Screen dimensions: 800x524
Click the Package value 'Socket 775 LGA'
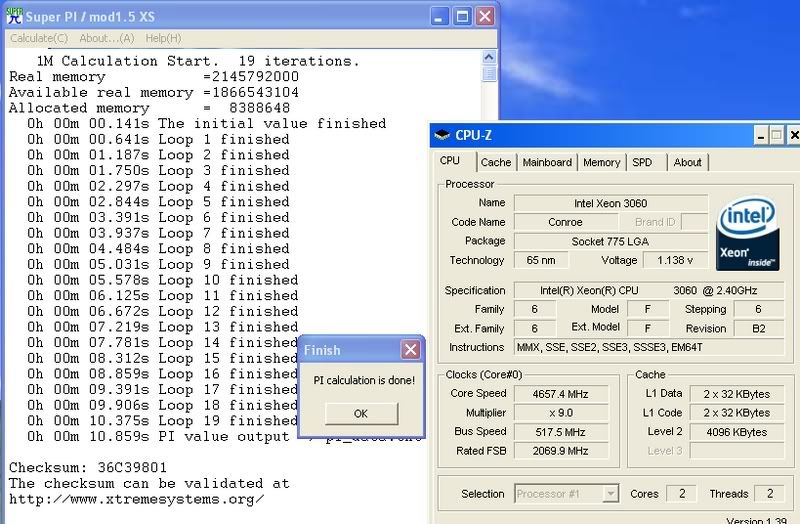pyautogui.click(x=611, y=241)
